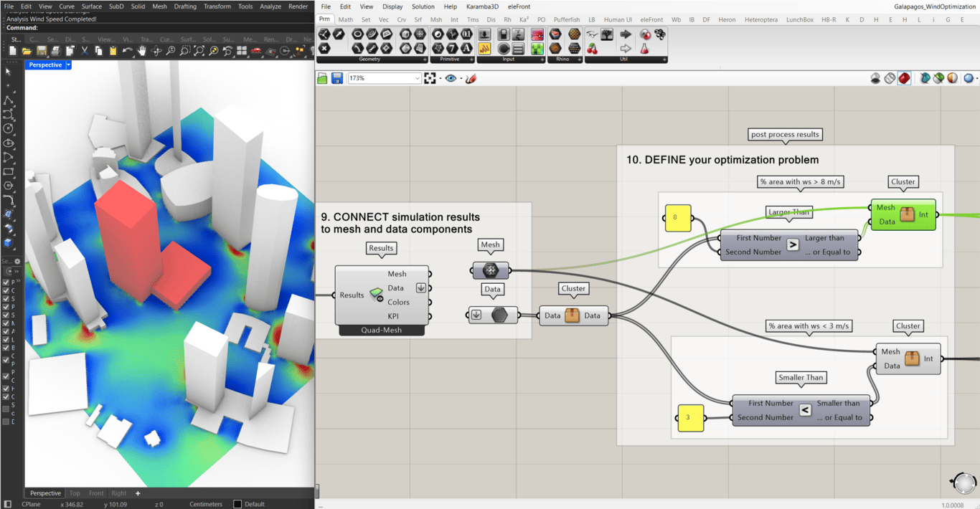980x509 pixels.
Task: Open the Karamba3D menu in Grasshopper
Action: tap(482, 6)
